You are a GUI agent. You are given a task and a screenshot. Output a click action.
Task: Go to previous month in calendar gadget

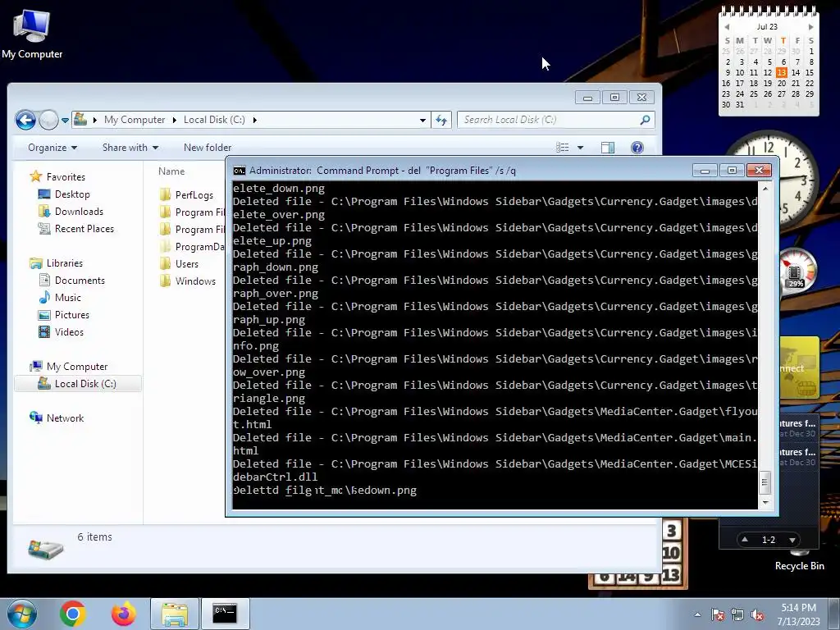pyautogui.click(x=727, y=27)
